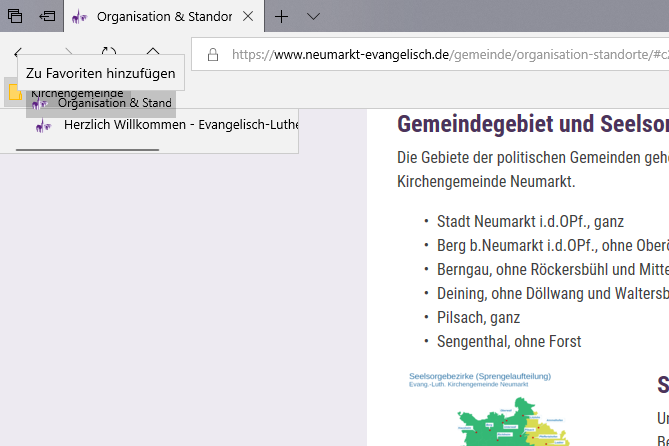Viewport: 669px width, 446px height.
Task: Click text Pilsach, ganz
Action: [478, 318]
